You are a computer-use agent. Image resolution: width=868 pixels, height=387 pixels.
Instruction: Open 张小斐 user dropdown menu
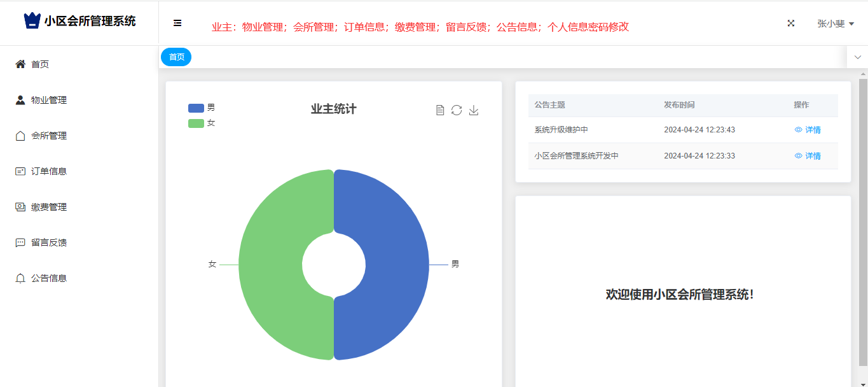835,24
